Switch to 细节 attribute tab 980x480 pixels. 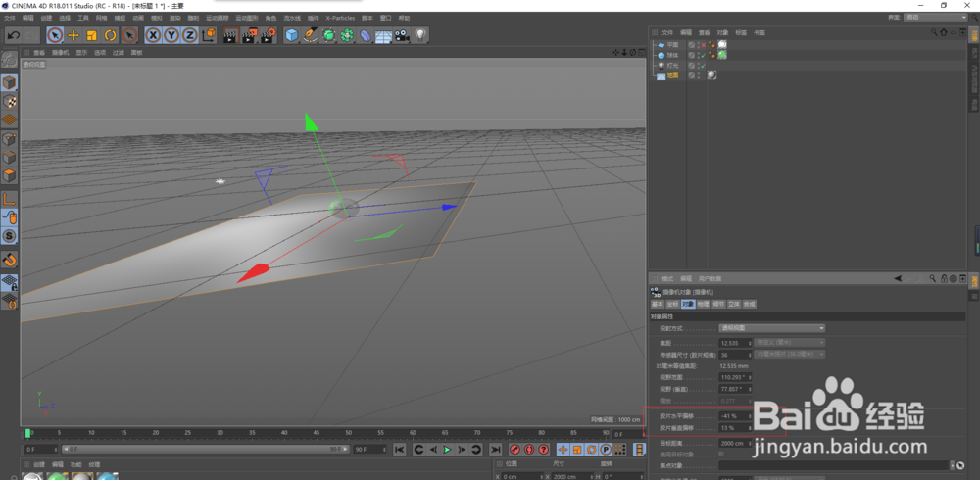718,304
